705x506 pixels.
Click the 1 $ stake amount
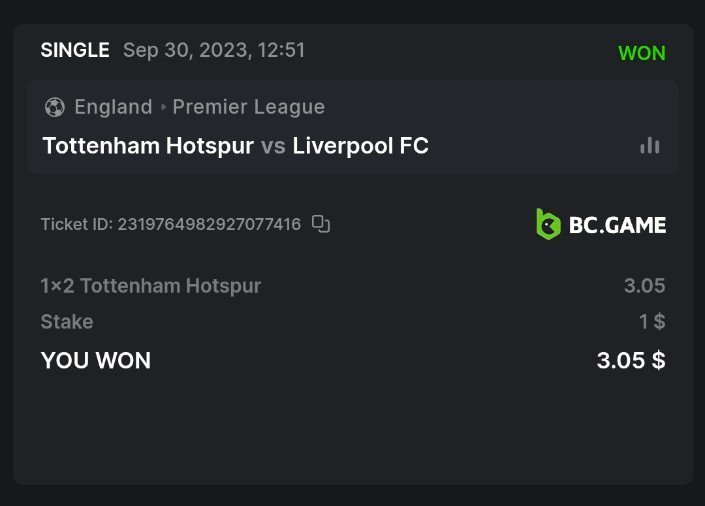[652, 322]
